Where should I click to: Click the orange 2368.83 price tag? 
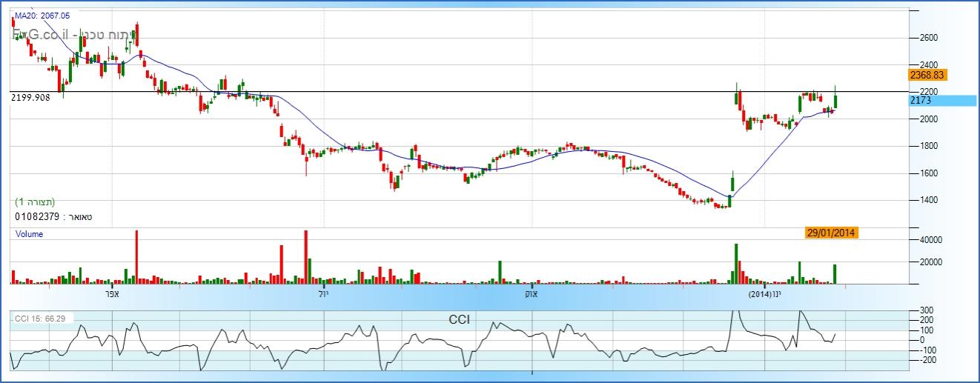(929, 75)
